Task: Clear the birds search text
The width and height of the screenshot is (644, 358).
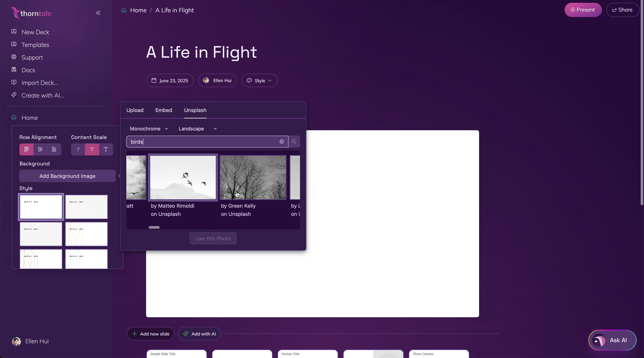Action: [282, 142]
